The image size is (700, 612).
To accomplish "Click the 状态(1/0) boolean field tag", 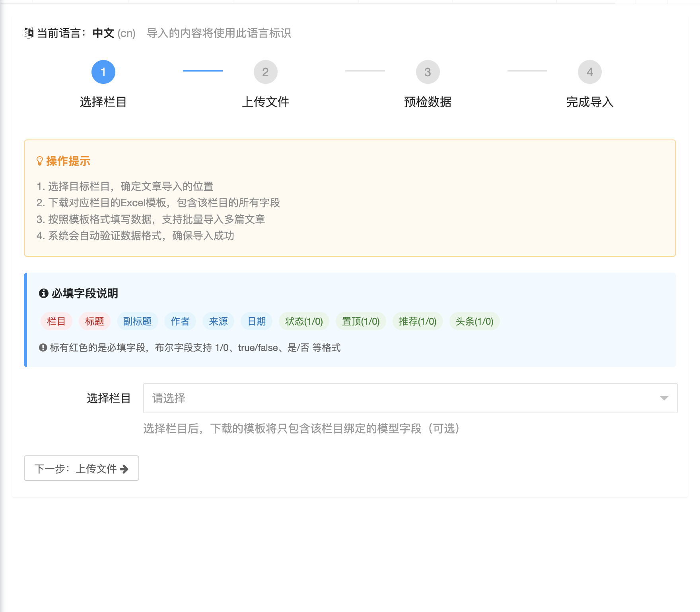I will point(304,321).
